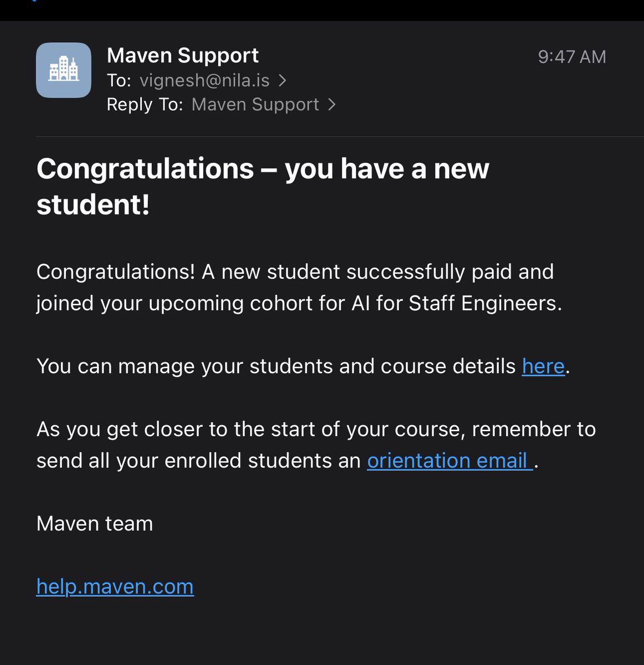644x665 pixels.
Task: Open the help.maven.com link
Action: click(x=115, y=586)
